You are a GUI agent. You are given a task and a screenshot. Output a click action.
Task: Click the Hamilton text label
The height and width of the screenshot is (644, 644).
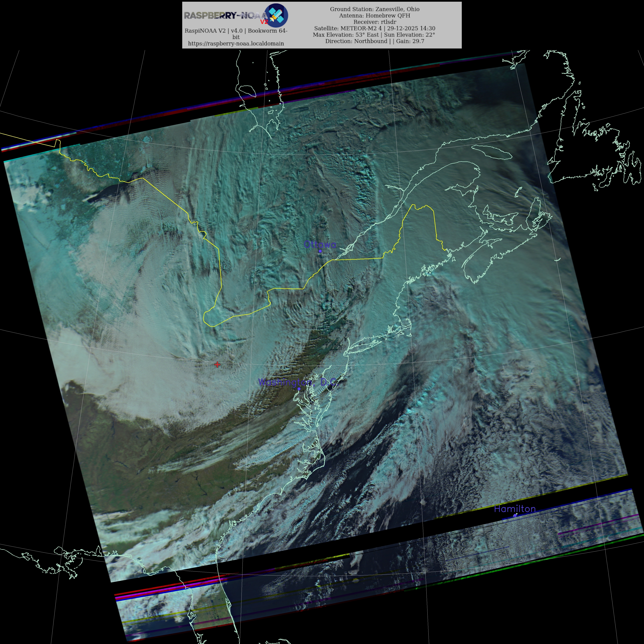tap(515, 509)
